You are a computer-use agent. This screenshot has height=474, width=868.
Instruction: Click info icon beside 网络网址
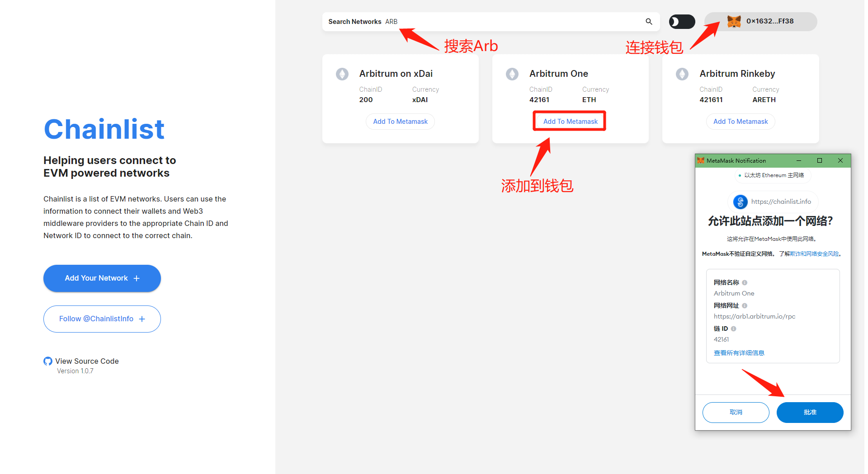coord(745,305)
